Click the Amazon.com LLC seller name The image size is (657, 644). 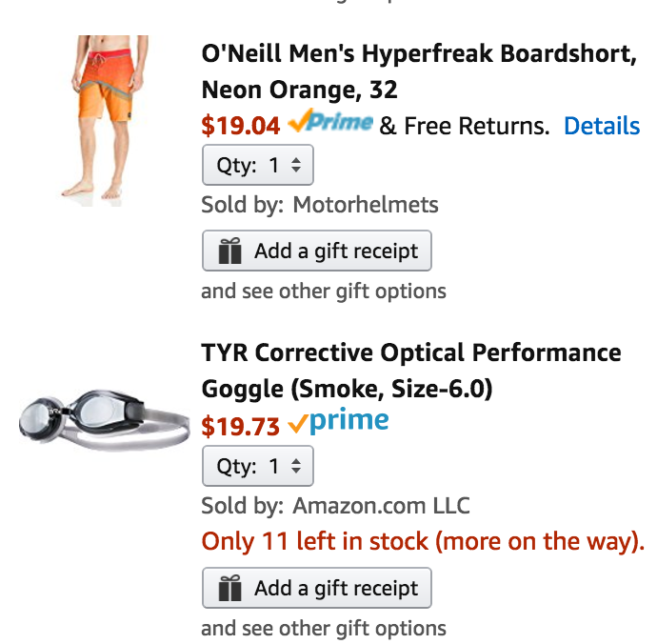tap(381, 505)
